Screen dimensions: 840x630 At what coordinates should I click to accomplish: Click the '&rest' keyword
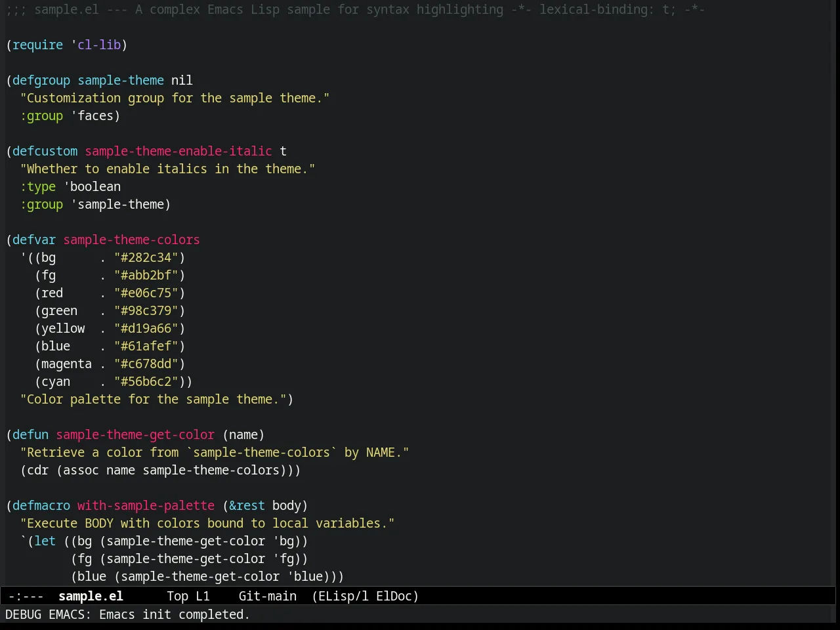pyautogui.click(x=247, y=505)
